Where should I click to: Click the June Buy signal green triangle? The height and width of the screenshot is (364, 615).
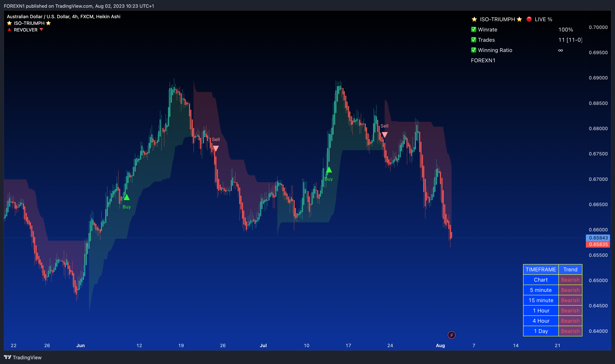[x=126, y=197]
